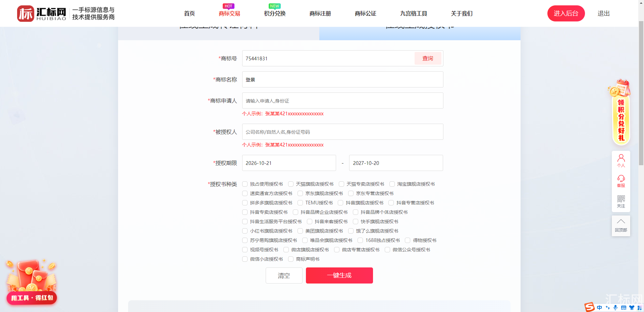Viewport: 644px width, 312px height.
Task: Click the Sogou input method S icon
Action: 589,307
